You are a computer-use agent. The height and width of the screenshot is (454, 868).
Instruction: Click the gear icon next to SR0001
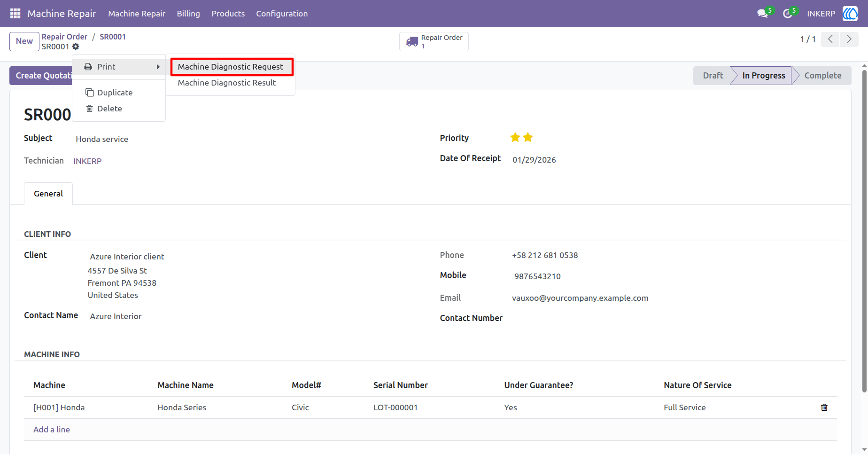point(76,47)
